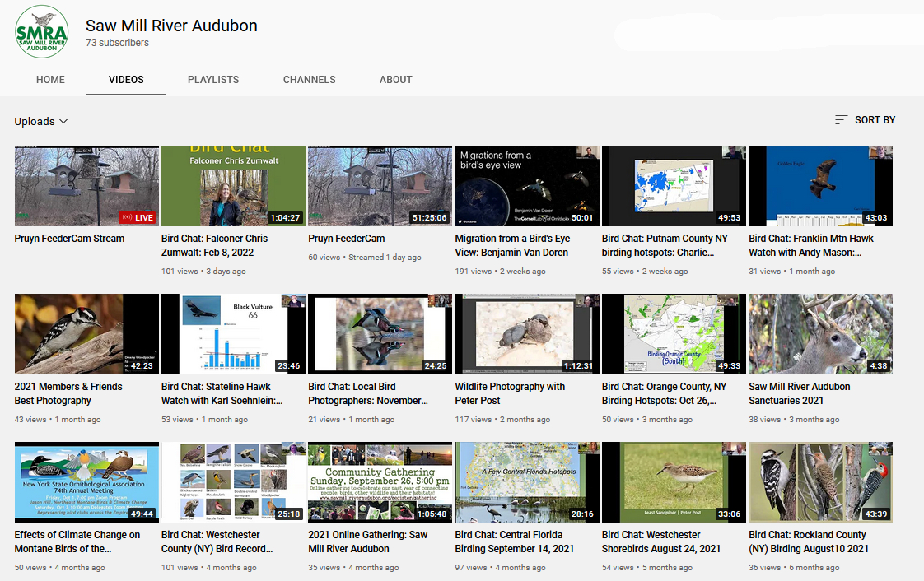The width and height of the screenshot is (924, 581).
Task: Click the SMRA channel logo avatar
Action: click(x=41, y=32)
